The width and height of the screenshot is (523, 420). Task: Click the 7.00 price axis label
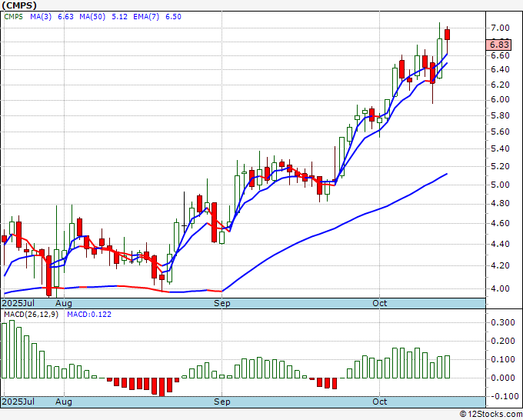coord(500,28)
